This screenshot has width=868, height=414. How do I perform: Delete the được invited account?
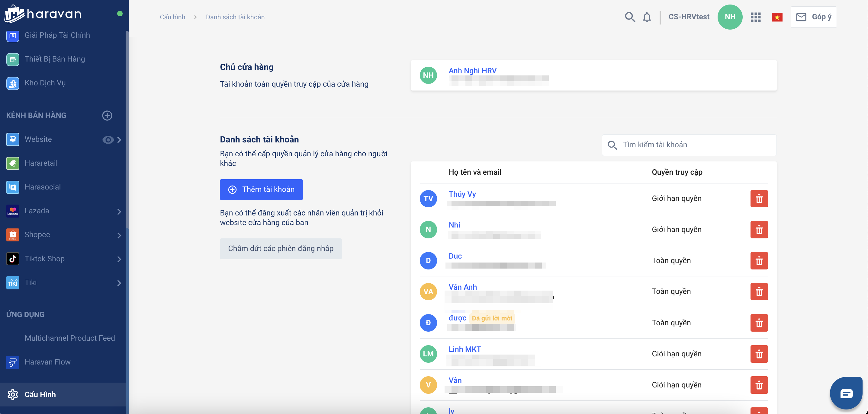[759, 323]
